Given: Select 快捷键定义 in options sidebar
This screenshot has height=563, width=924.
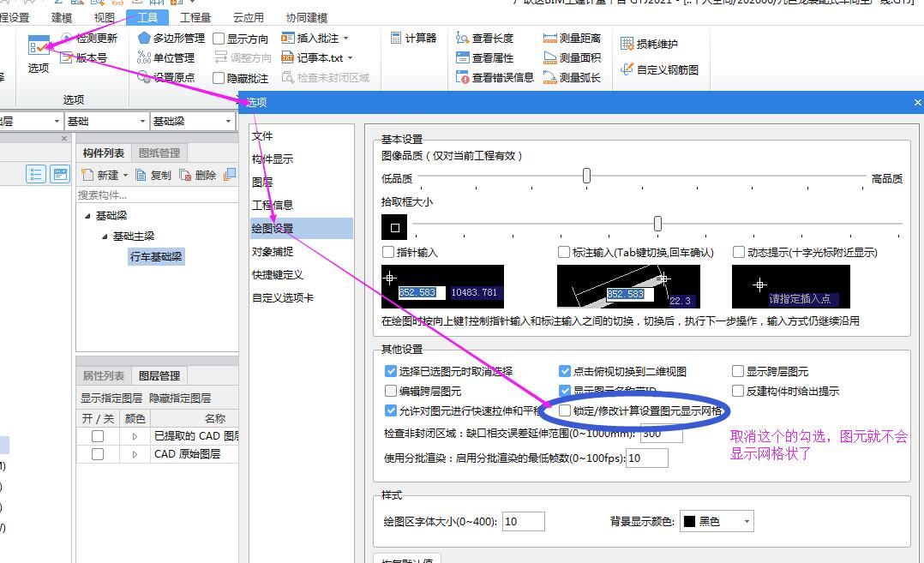Looking at the screenshot, I should click(x=278, y=274).
